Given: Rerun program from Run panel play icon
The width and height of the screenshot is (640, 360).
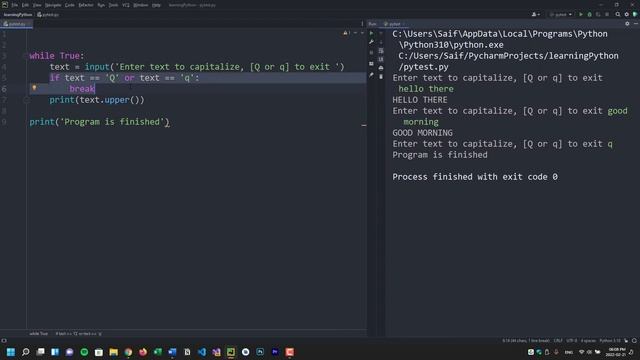Looking at the screenshot, I should pyautogui.click(x=371, y=33).
